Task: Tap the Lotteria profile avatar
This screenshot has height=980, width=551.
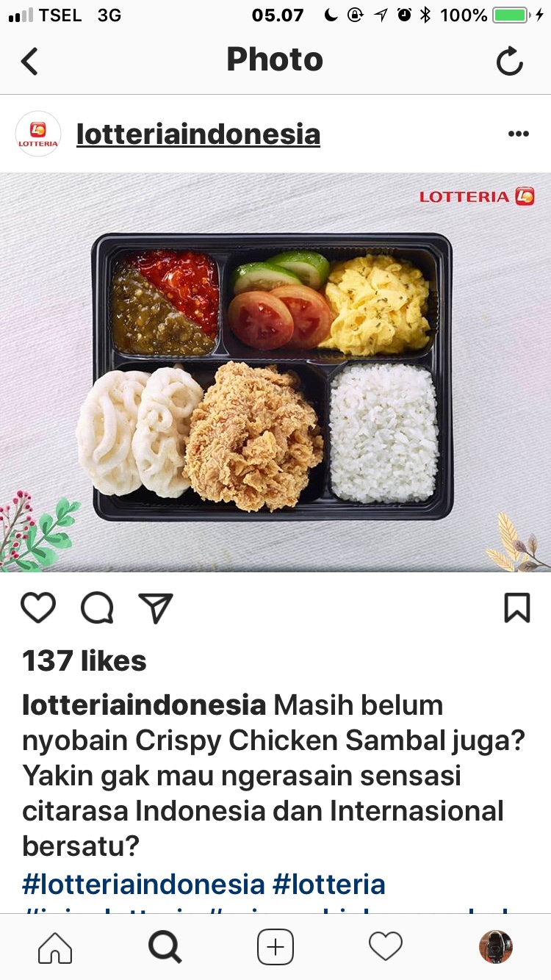Action: (38, 134)
